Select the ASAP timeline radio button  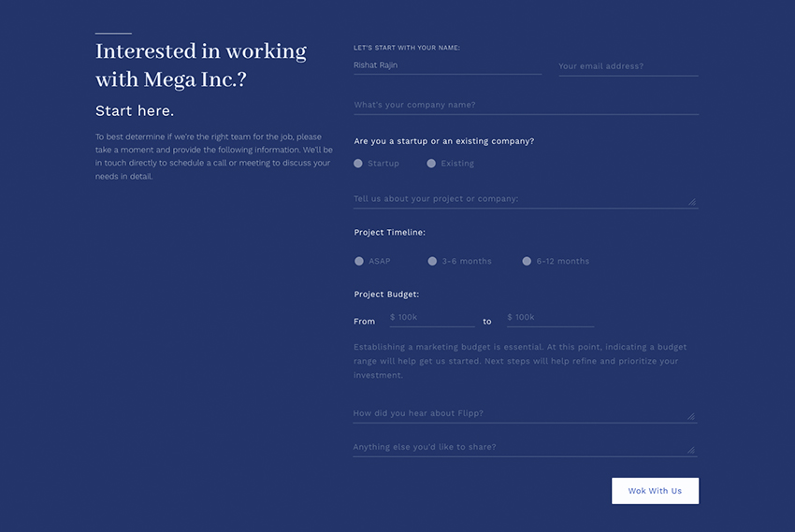click(359, 262)
